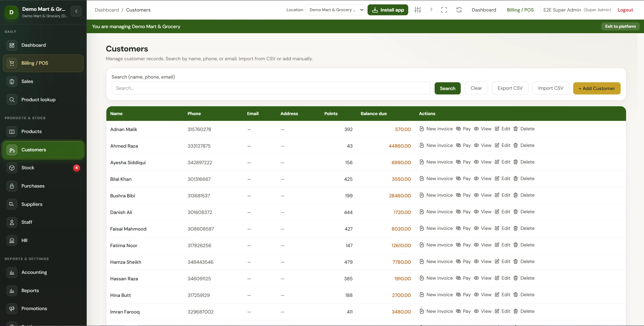Viewport: 644px width, 326px height.
Task: Edit Ahmed Raza's customer record
Action: [x=502, y=145]
